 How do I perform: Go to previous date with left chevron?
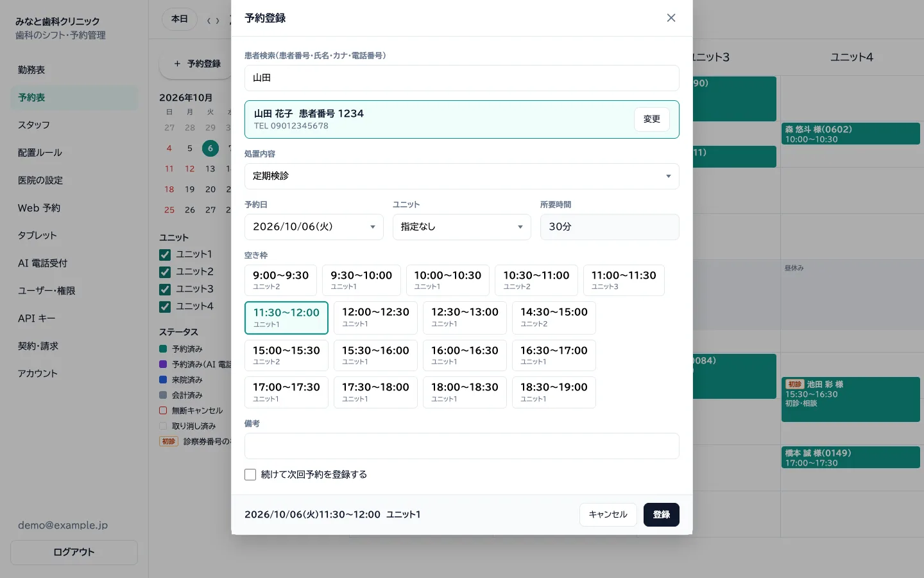[209, 21]
